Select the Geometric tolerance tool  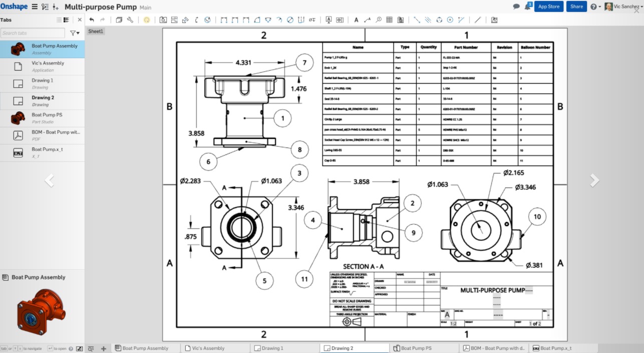coord(341,20)
